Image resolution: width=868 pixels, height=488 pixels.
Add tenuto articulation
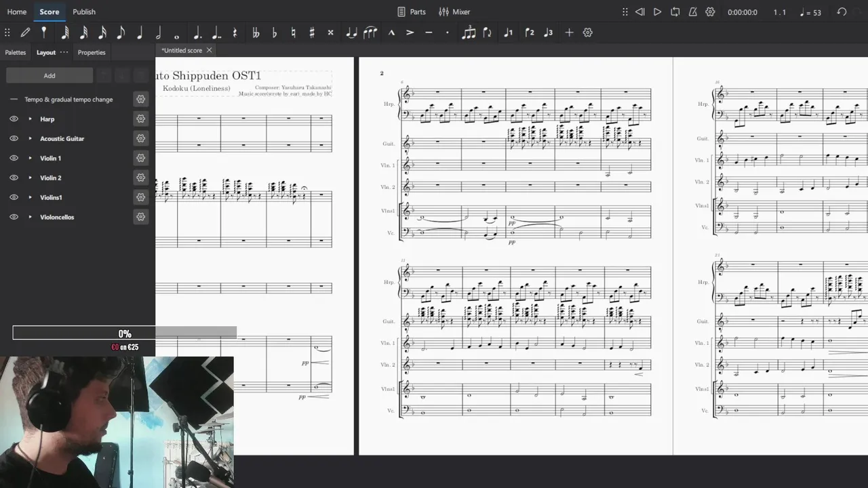point(429,33)
